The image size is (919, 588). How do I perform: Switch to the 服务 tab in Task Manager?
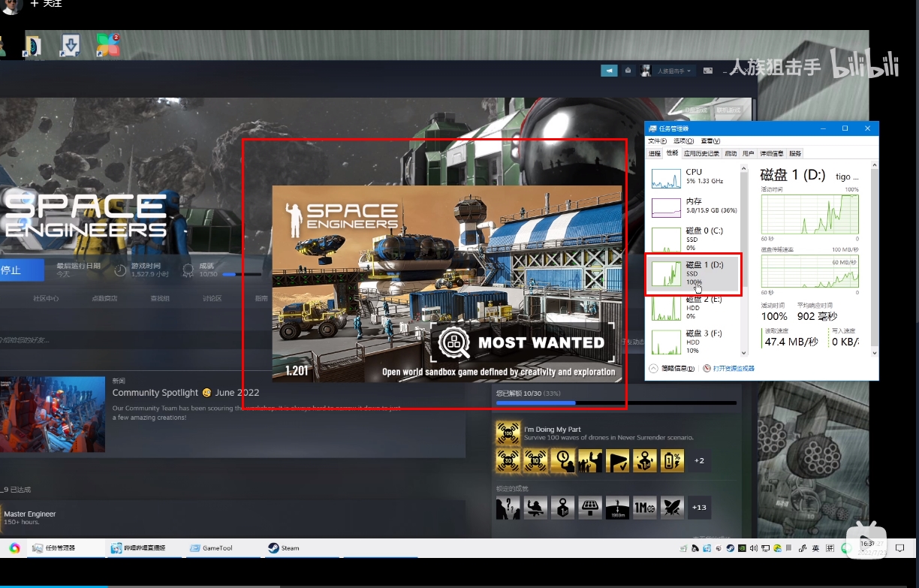tap(795, 153)
